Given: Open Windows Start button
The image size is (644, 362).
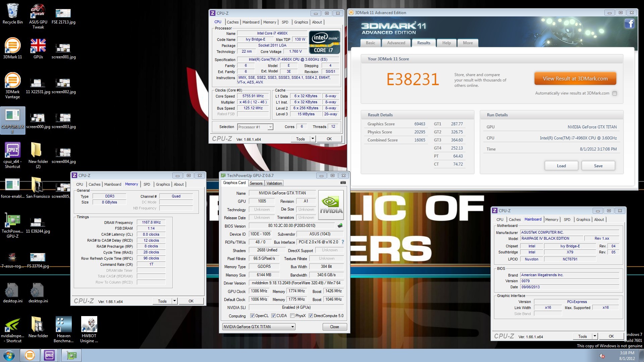Looking at the screenshot, I should click(9, 355).
